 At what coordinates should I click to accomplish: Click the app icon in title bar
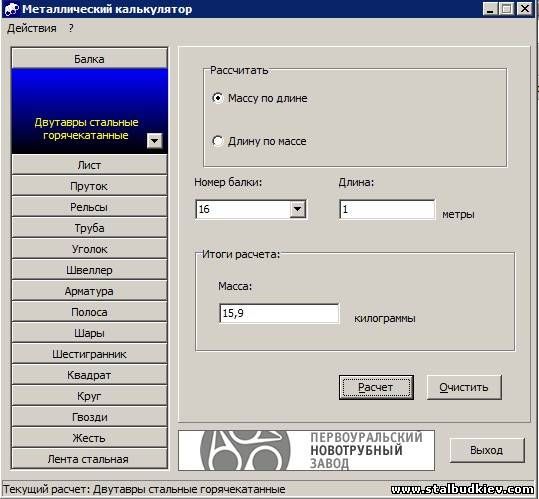pyautogui.click(x=12, y=9)
